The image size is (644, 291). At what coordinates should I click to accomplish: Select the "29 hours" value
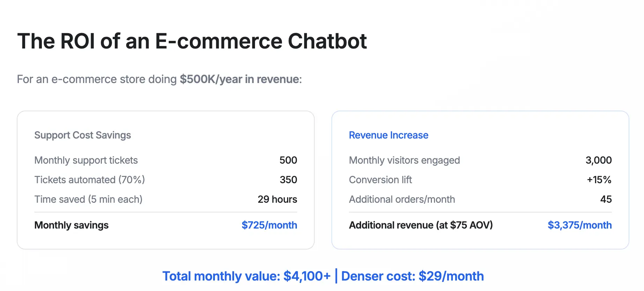point(277,199)
